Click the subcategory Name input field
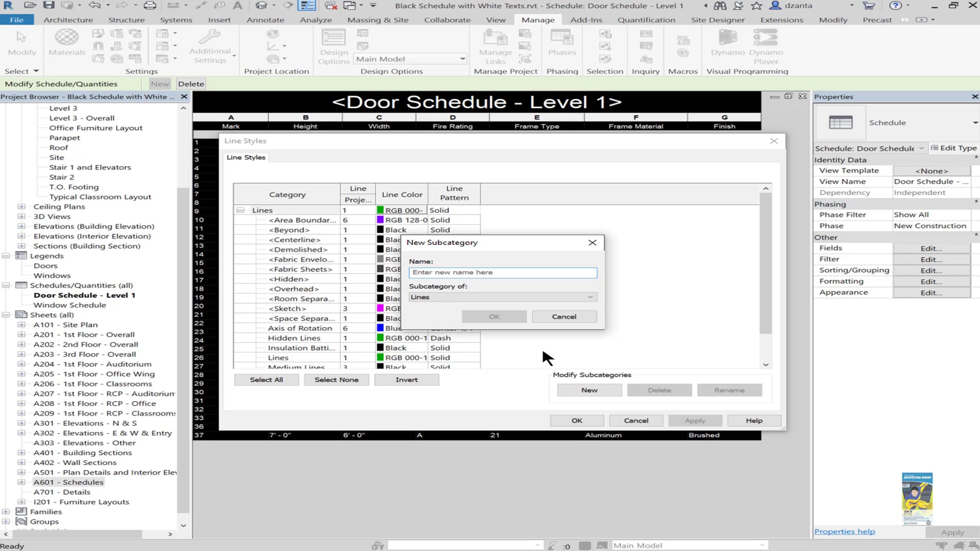This screenshot has height=551, width=980. (503, 272)
